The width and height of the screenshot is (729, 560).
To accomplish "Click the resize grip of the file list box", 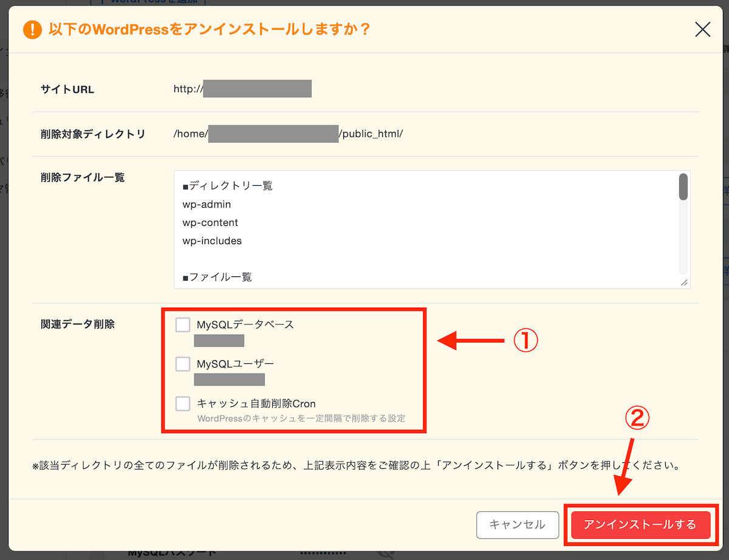I will 685,283.
